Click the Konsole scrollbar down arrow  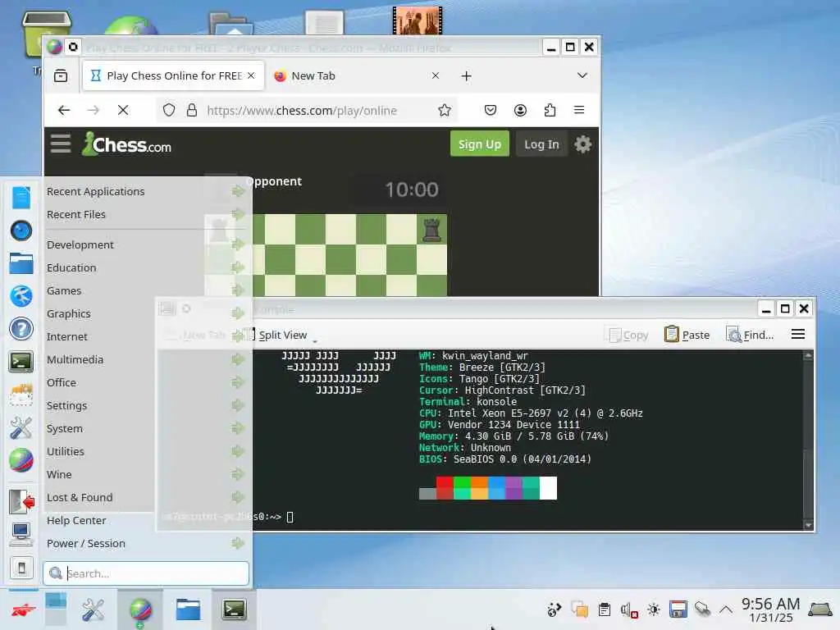click(808, 525)
